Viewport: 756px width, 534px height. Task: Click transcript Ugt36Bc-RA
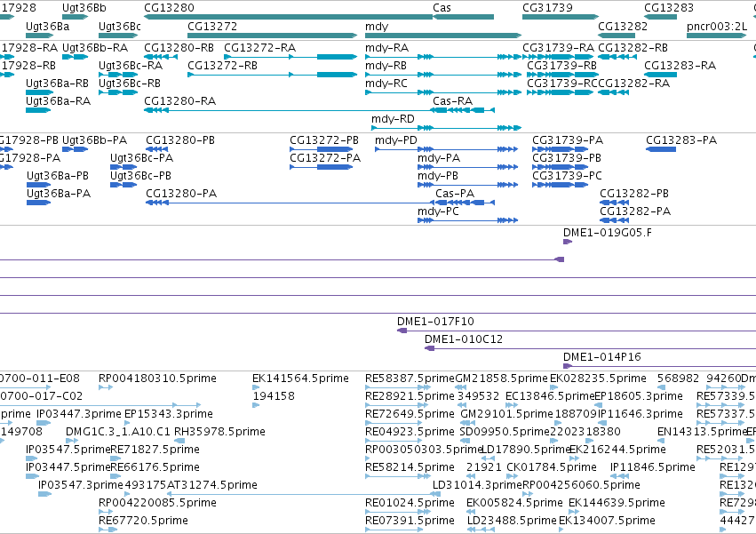coord(131,66)
